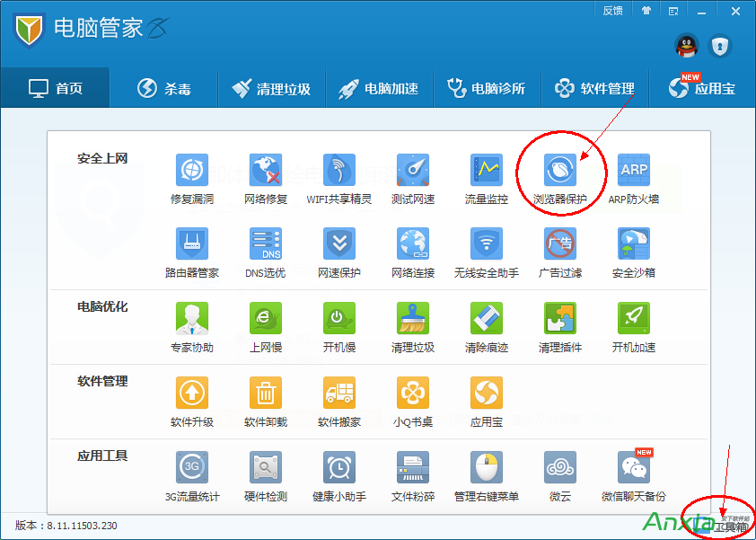Image resolution: width=756 pixels, height=540 pixels.
Task: Open WIFI共享精灵 sharing tool
Action: coord(339,179)
